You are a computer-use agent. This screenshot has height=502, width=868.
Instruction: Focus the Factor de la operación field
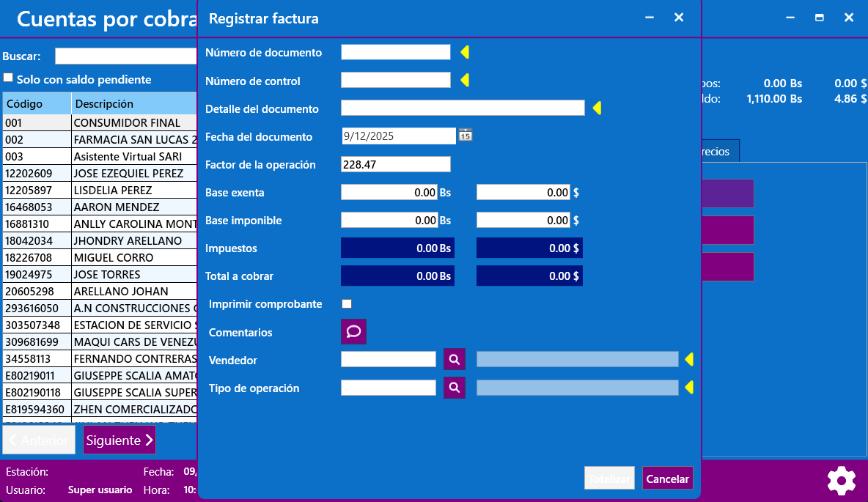pyautogui.click(x=396, y=164)
